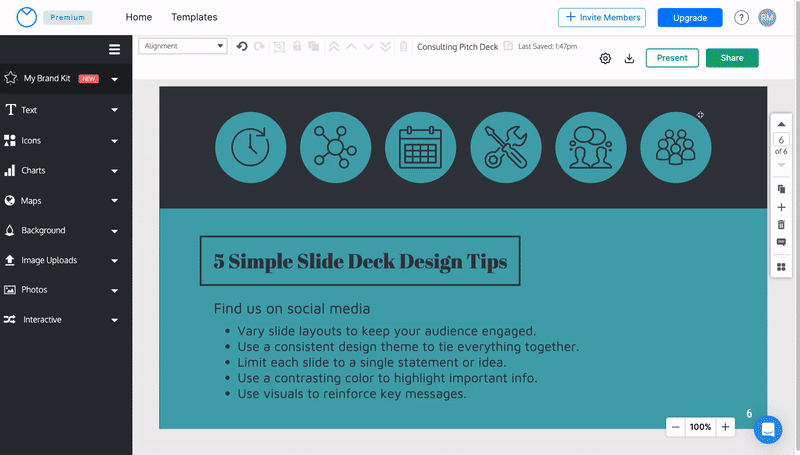The width and height of the screenshot is (800, 455).
Task: Click the Invite Members button
Action: pos(602,17)
